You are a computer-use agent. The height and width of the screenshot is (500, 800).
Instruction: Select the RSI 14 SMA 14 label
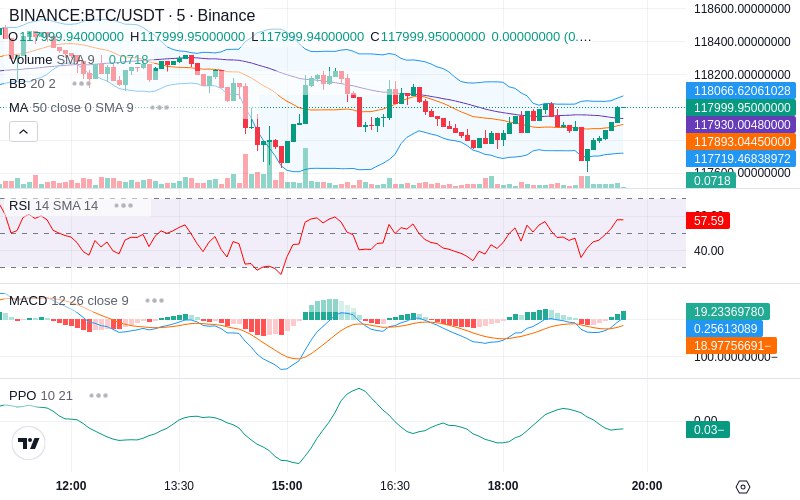tap(54, 206)
